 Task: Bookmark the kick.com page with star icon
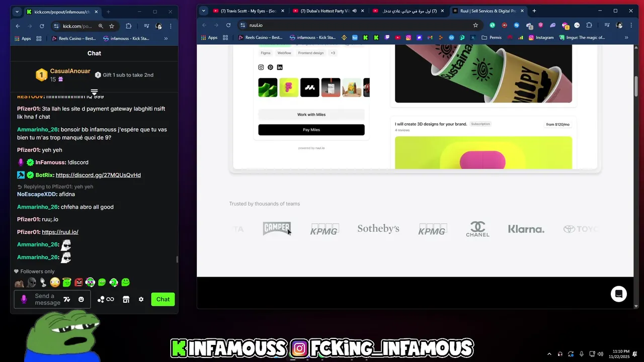tap(112, 26)
